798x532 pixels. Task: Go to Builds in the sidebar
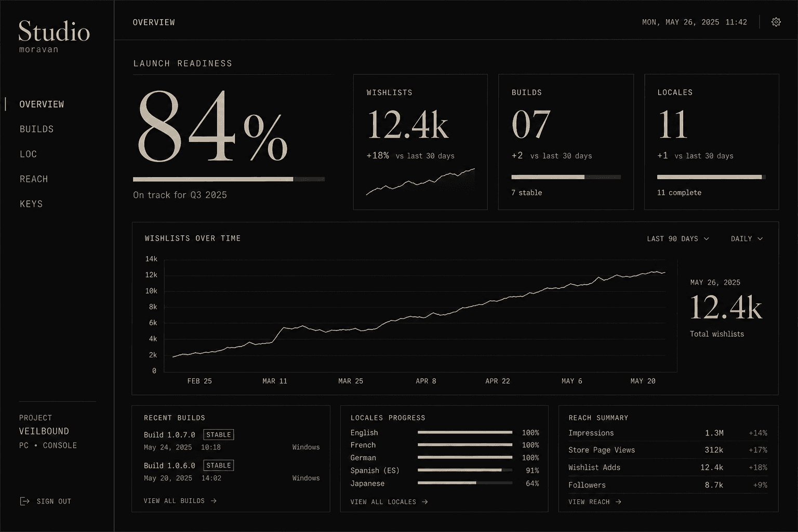[x=36, y=129]
